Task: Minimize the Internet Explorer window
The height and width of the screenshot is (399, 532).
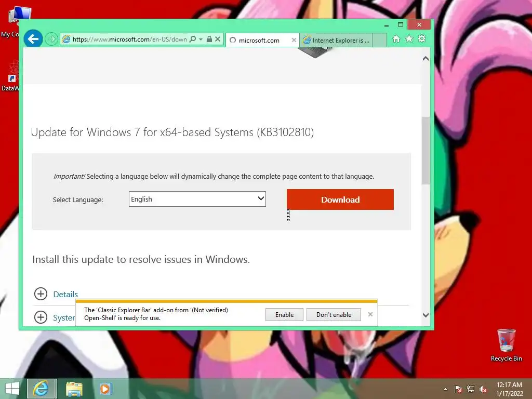Action: [387, 25]
